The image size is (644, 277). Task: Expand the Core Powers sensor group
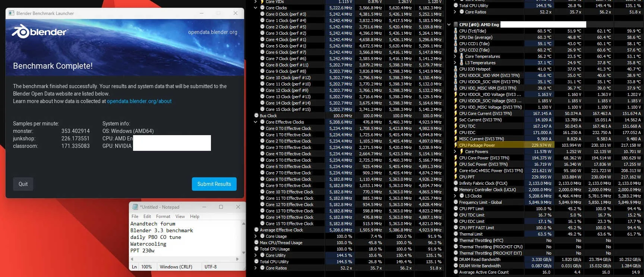(x=455, y=152)
